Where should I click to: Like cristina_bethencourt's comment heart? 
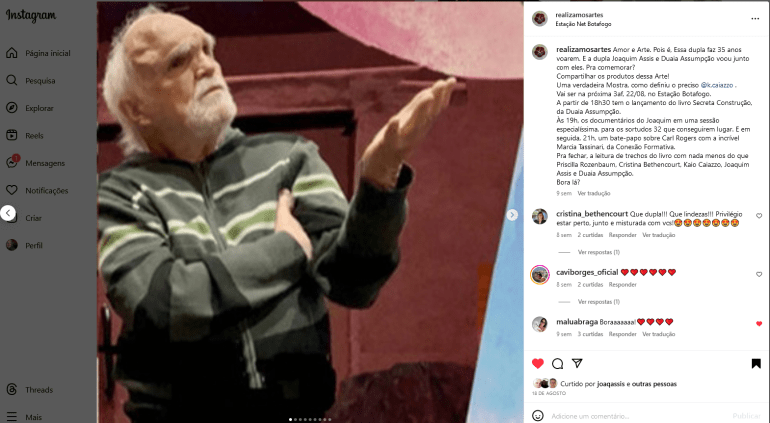759,216
